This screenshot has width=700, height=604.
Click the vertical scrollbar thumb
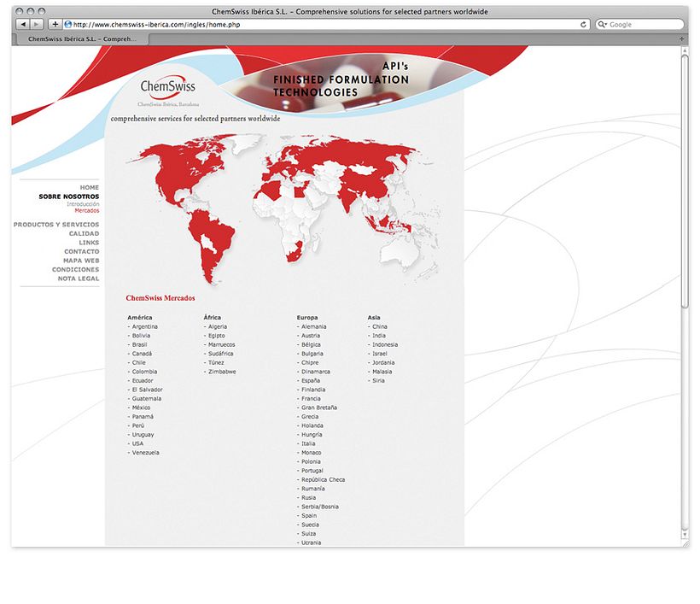pyautogui.click(x=685, y=181)
